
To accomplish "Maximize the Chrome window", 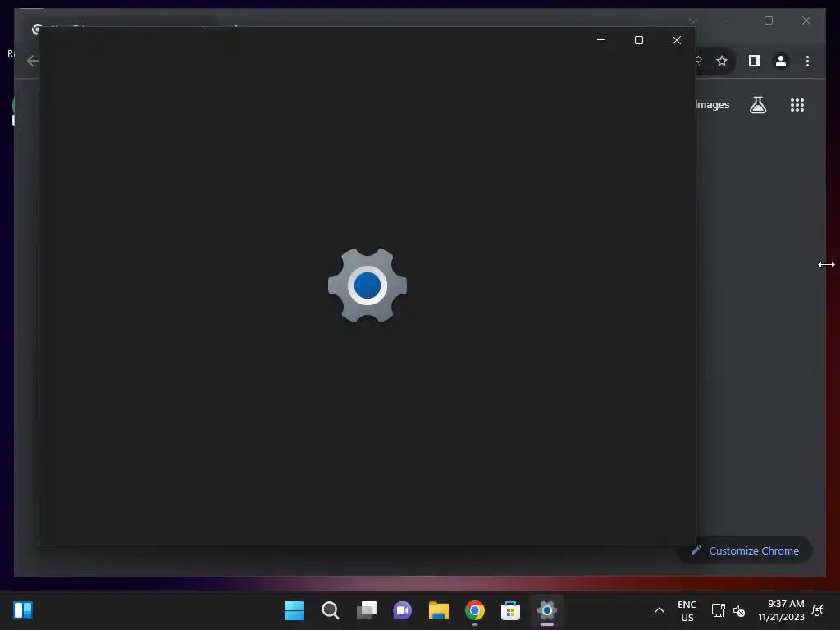I will pyautogui.click(x=768, y=21).
